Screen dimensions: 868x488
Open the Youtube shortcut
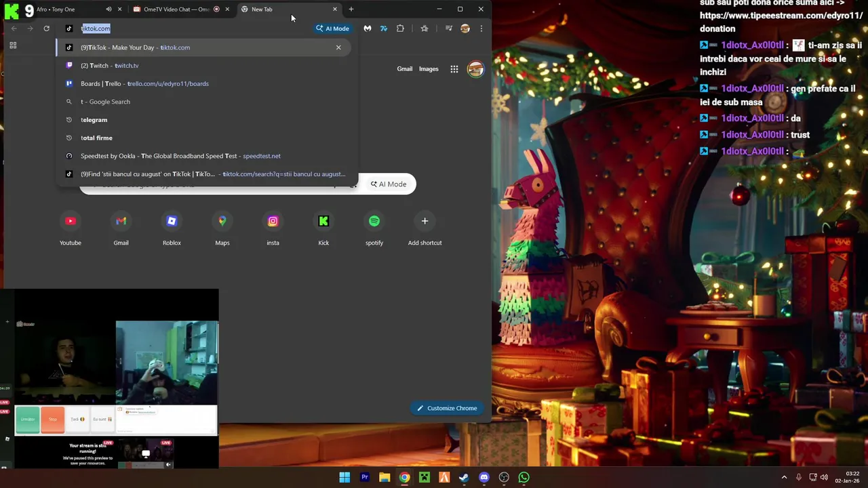point(71,228)
